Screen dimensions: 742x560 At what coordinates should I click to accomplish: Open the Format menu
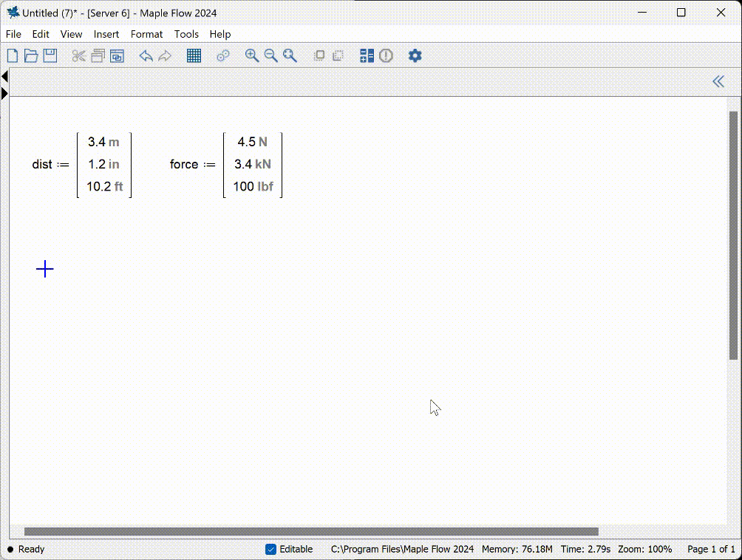(146, 34)
